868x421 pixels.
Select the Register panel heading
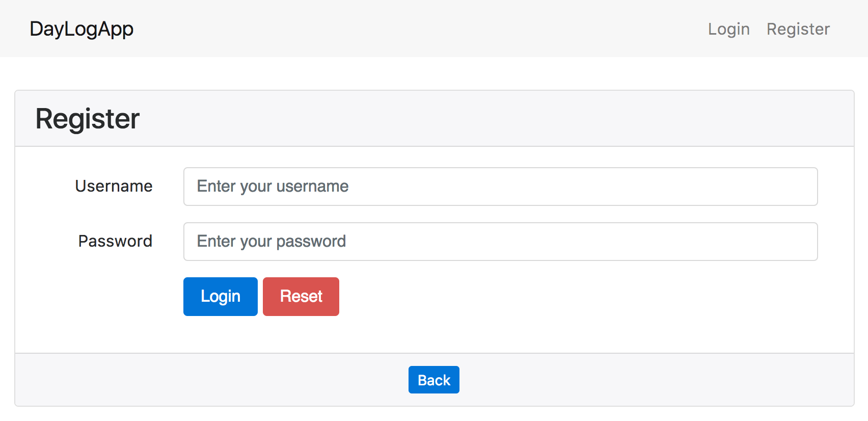pos(87,119)
